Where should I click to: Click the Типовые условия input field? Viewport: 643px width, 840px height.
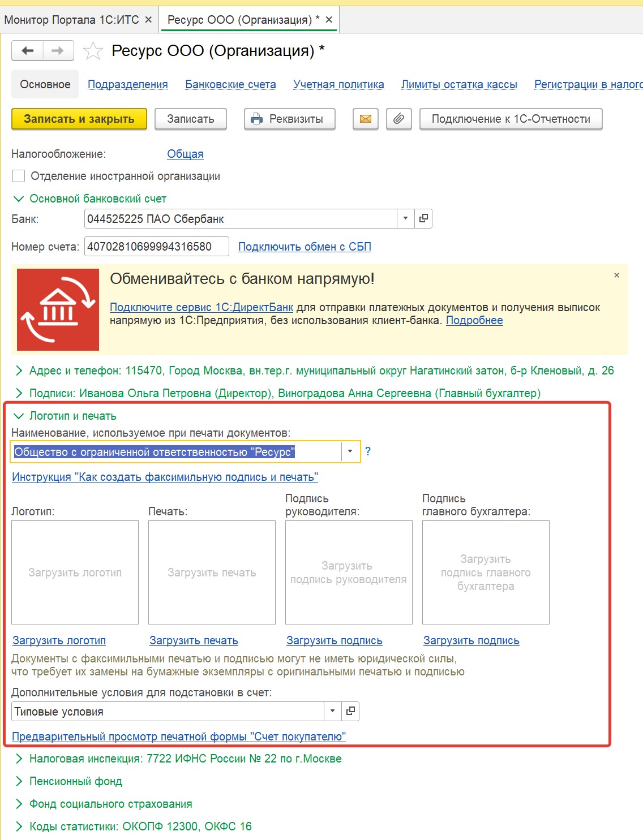click(x=168, y=711)
